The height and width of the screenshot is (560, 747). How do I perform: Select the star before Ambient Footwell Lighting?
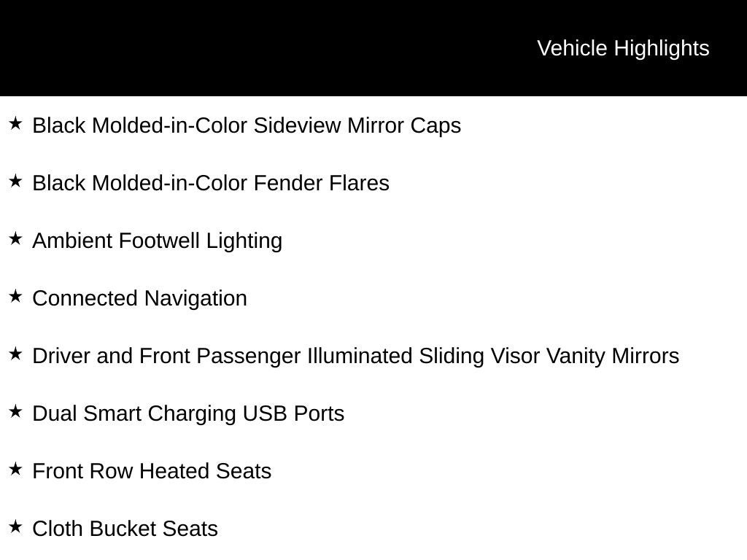tap(15, 239)
